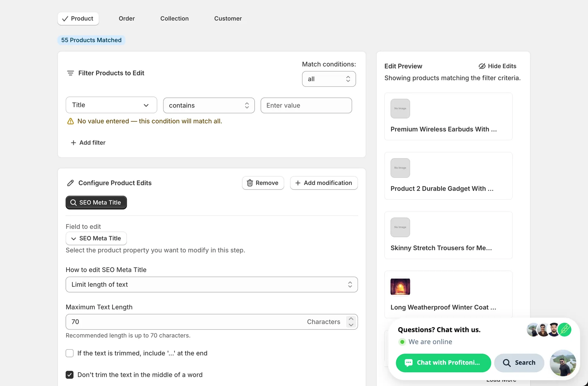Click the pencil icon beside Configure Product Edits

click(x=71, y=183)
